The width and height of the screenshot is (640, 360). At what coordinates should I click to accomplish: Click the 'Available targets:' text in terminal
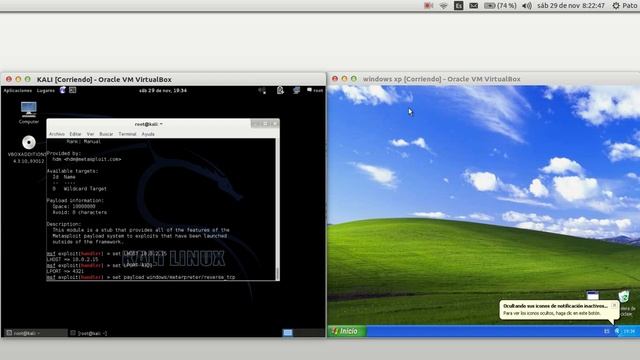coord(72,171)
